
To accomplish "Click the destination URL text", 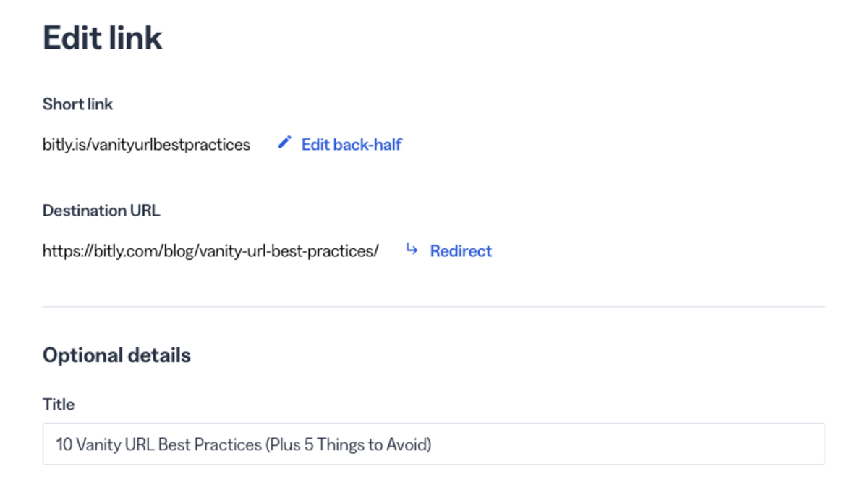I will (x=210, y=251).
